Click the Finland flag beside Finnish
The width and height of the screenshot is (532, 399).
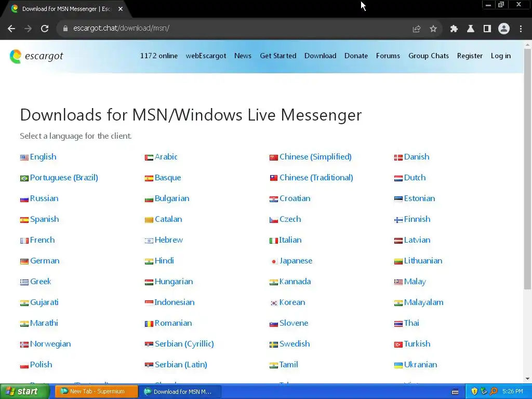[398, 220]
